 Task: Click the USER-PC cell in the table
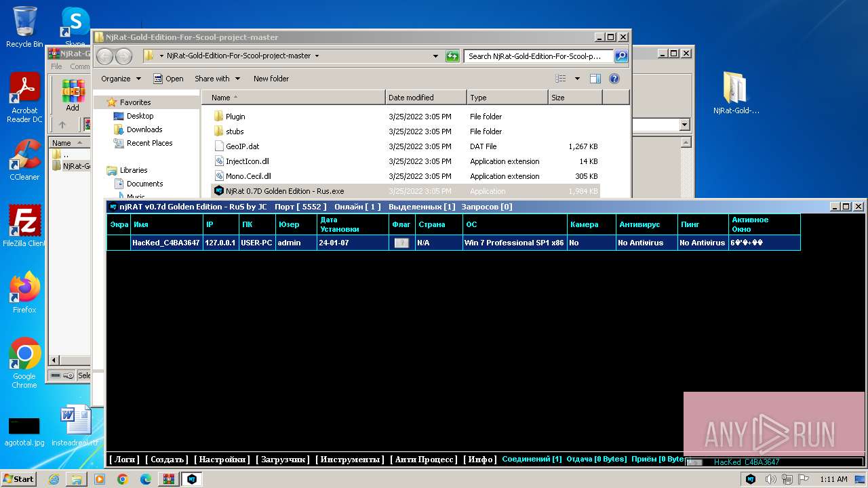(256, 243)
